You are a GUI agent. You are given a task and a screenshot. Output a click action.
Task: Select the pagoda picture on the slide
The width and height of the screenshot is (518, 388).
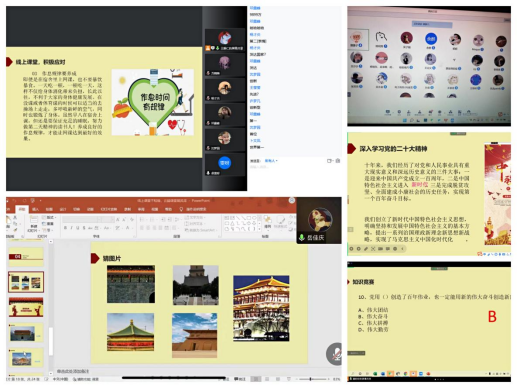pyautogui.click(x=196, y=285)
